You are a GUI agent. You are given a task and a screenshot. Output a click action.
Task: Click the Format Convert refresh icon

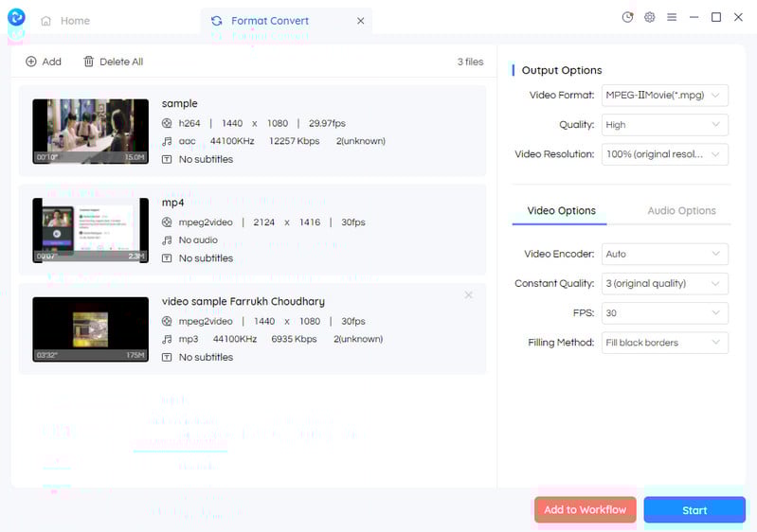pos(217,21)
